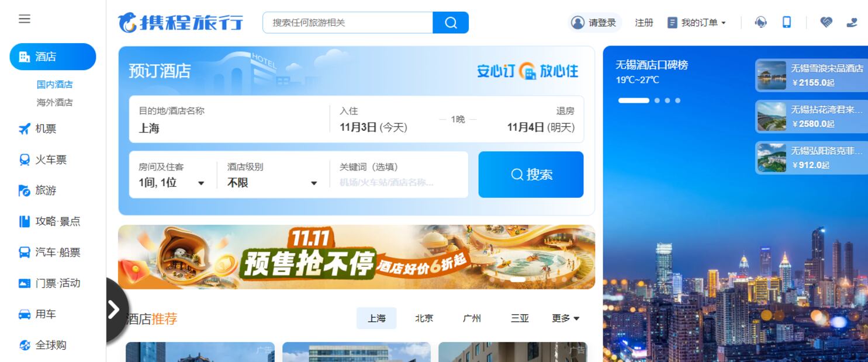Select the 三亚 city tab

point(520,318)
